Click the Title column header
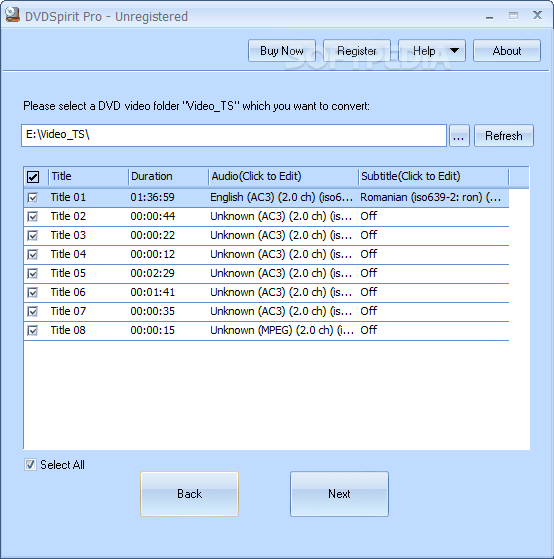 pos(88,176)
